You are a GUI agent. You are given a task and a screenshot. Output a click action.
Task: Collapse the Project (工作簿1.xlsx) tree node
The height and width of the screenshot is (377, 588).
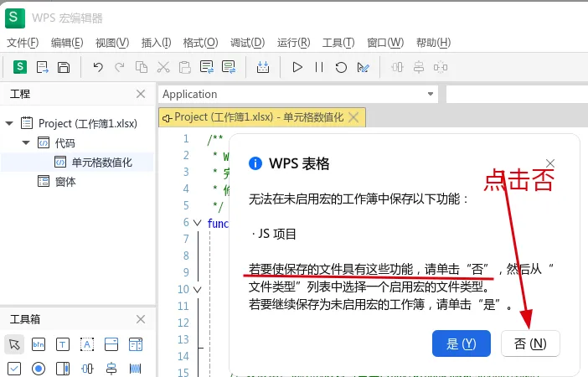coord(9,123)
